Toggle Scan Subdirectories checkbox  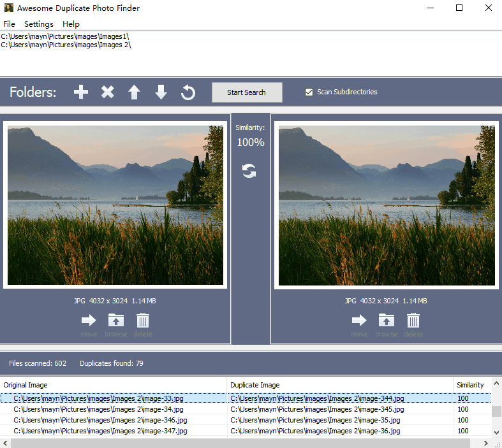[309, 92]
